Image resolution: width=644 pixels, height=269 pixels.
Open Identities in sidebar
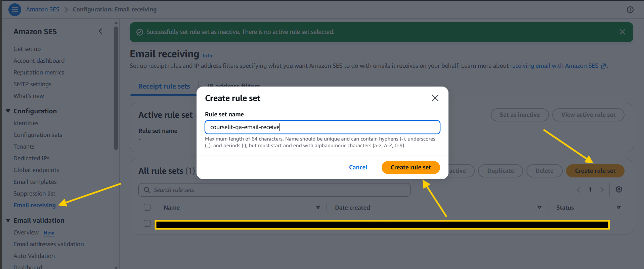pos(26,123)
